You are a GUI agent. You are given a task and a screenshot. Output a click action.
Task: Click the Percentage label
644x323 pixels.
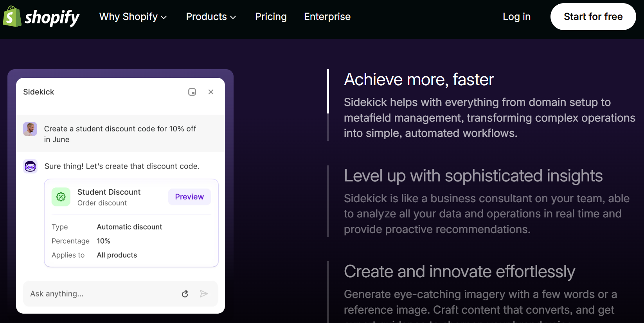point(70,241)
